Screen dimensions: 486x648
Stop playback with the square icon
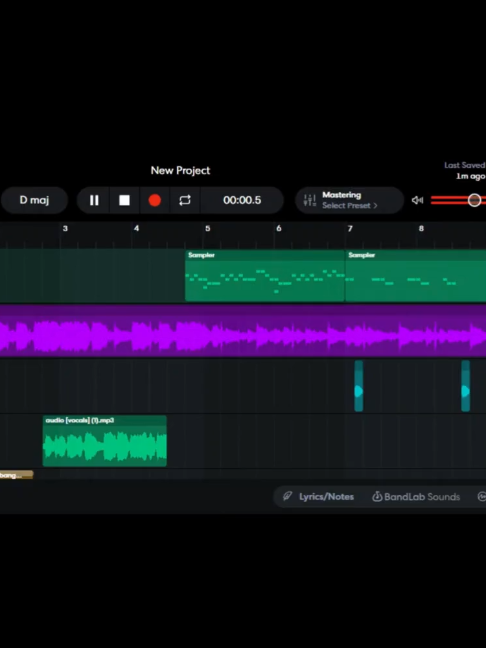coord(124,200)
